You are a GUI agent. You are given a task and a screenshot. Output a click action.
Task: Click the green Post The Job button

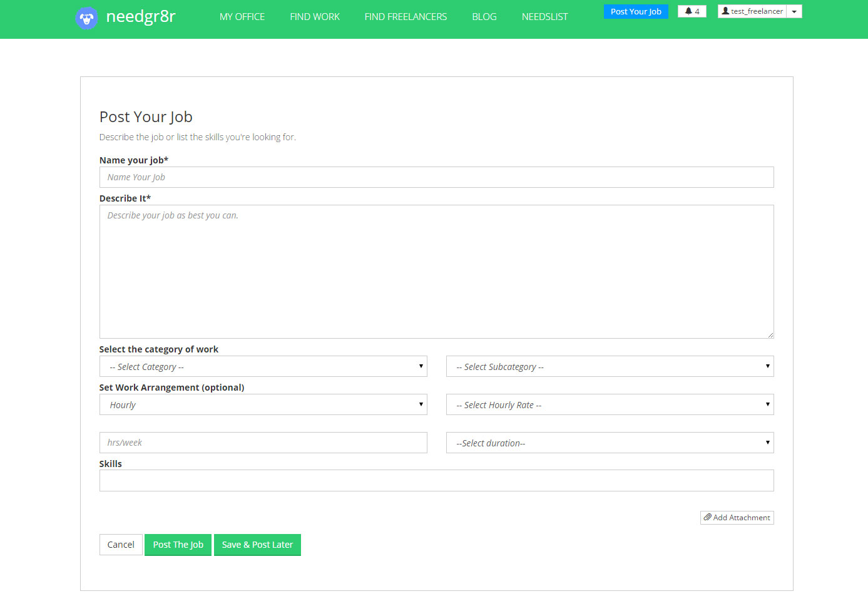(178, 545)
